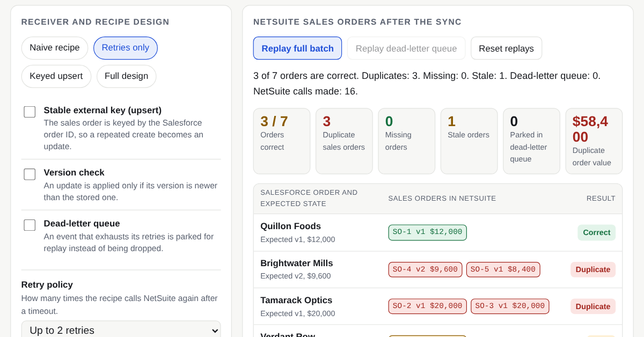Click the Duplicate sales orders card
644x337 pixels.
(x=344, y=141)
